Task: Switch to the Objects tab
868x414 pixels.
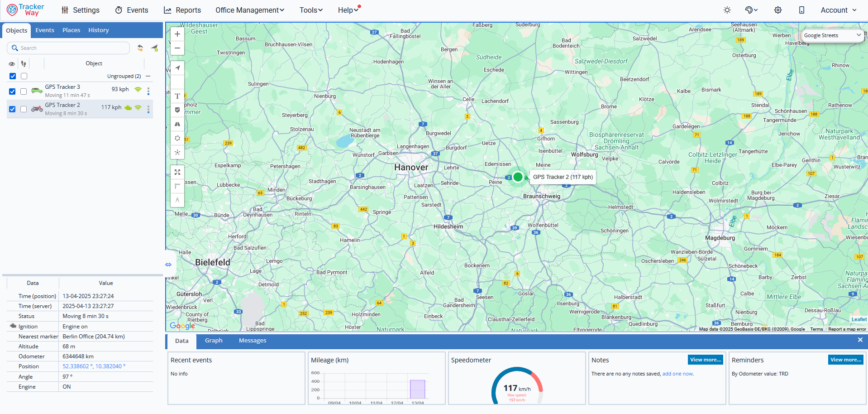Action: [x=17, y=30]
